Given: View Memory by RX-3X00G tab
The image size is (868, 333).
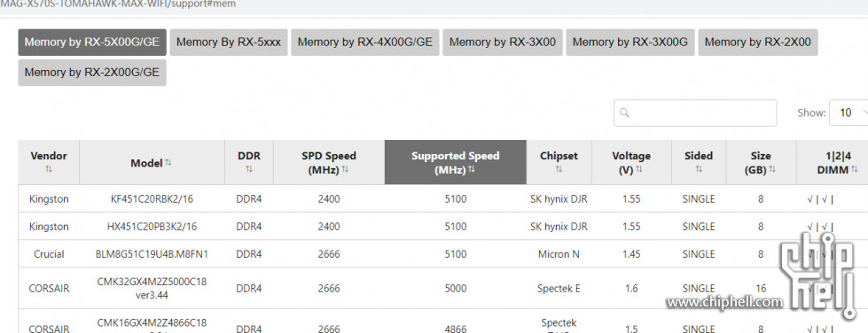Looking at the screenshot, I should 630,43.
